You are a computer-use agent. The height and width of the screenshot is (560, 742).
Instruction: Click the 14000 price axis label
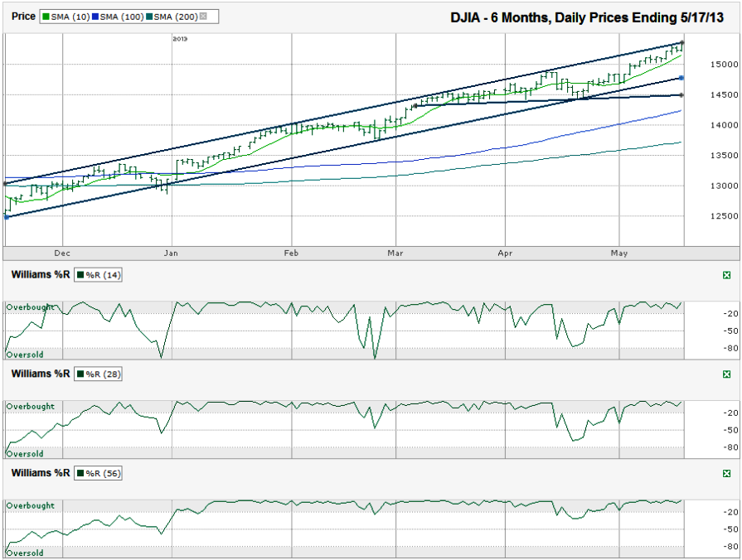tap(724, 125)
